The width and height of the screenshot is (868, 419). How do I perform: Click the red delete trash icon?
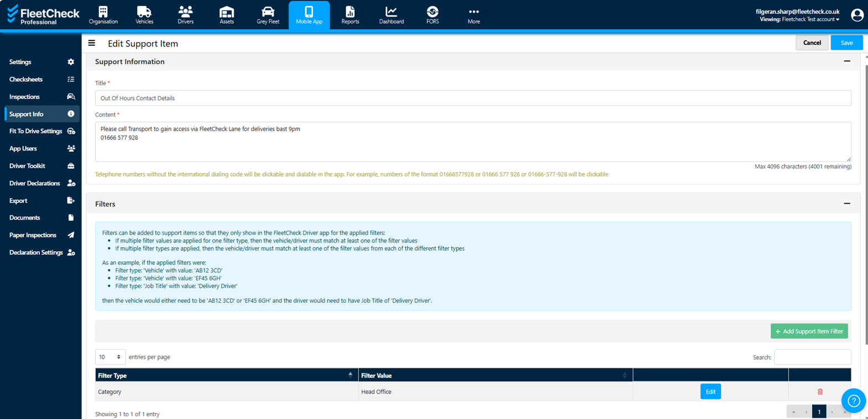[x=820, y=392]
